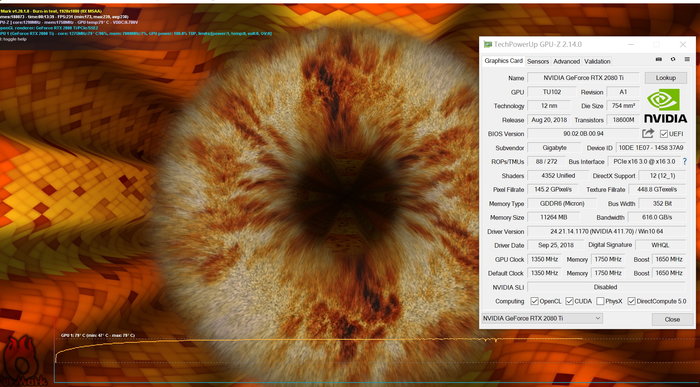Toggle the UEFI checkbox

pyautogui.click(x=664, y=134)
